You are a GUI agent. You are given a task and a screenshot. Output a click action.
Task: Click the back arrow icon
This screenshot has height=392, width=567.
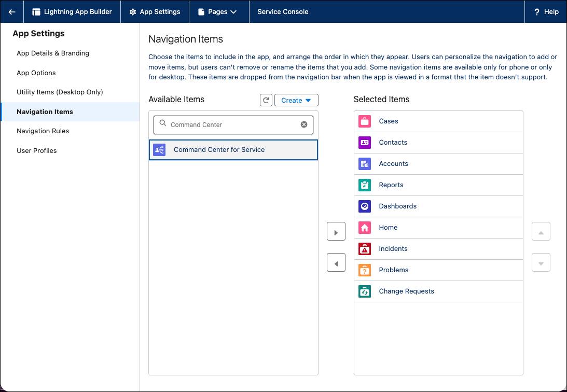point(12,12)
